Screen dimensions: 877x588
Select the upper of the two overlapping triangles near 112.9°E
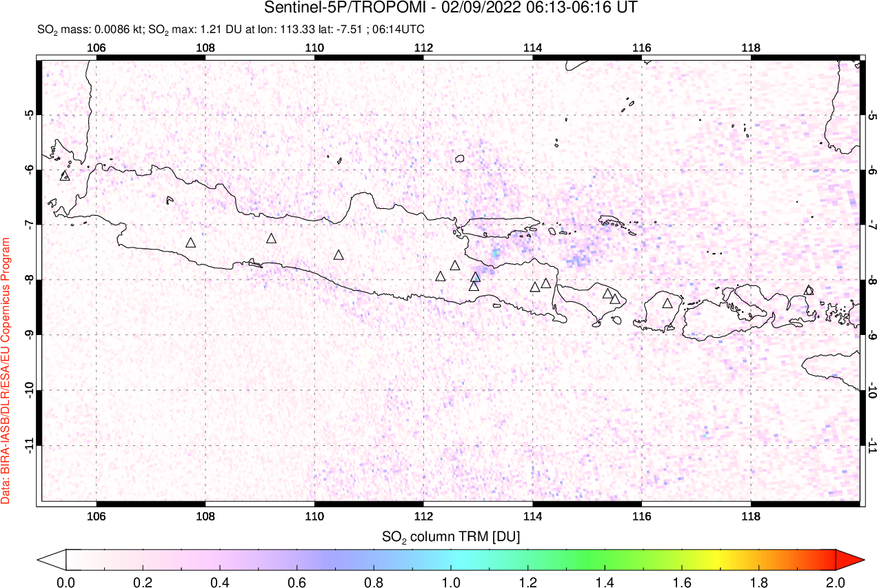click(476, 277)
